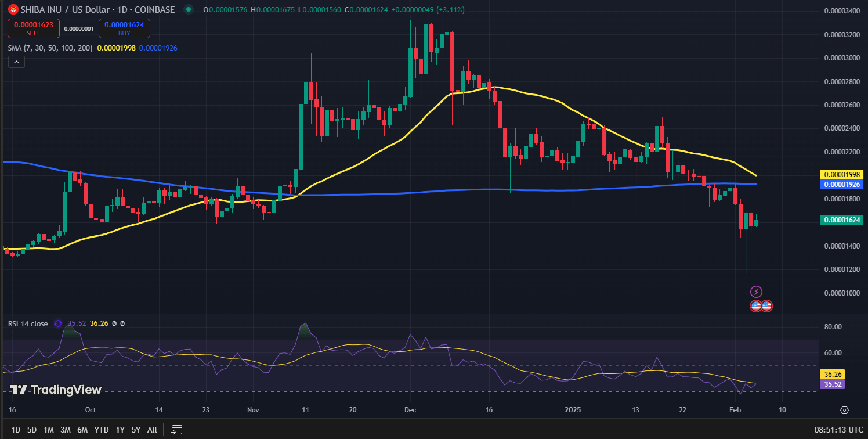Screen dimensions: 868x439
Task: Click the Feb label on time axis
Action: (734, 409)
